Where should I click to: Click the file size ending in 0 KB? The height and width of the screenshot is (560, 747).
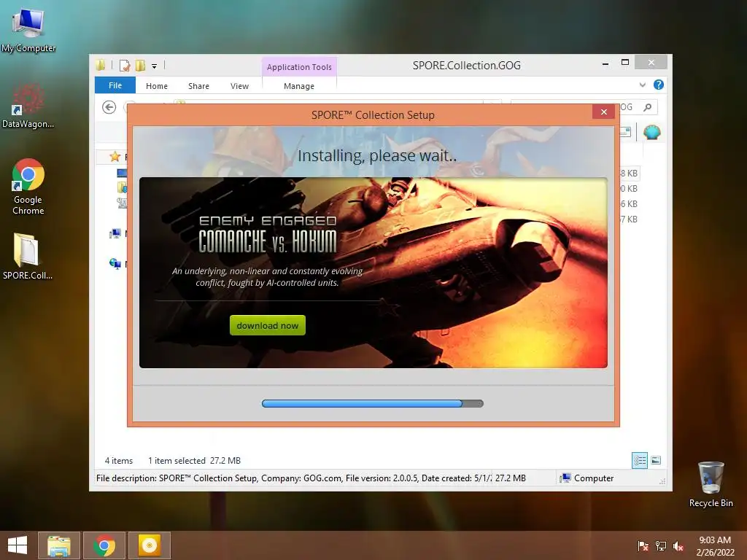click(629, 189)
